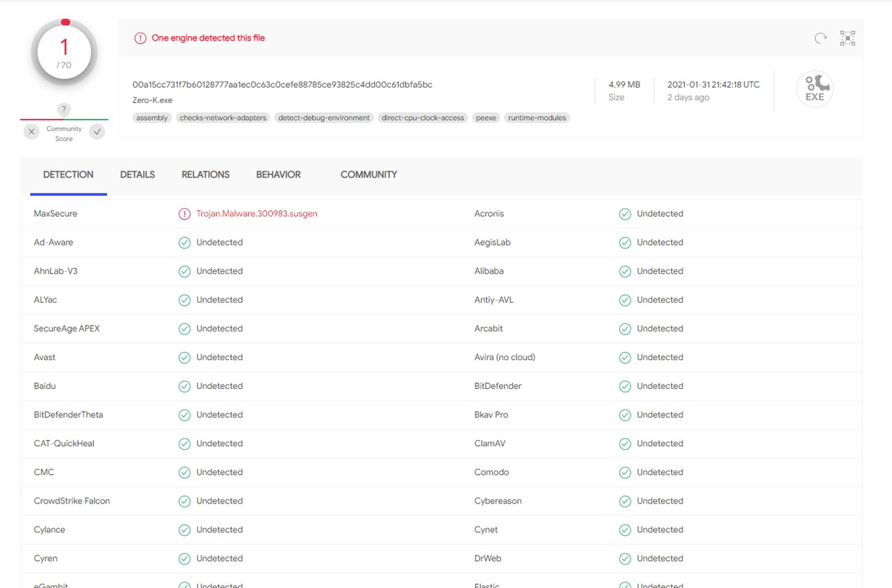Click the SecureAge APEX engine name
Image resolution: width=892 pixels, height=588 pixels.
pos(67,329)
